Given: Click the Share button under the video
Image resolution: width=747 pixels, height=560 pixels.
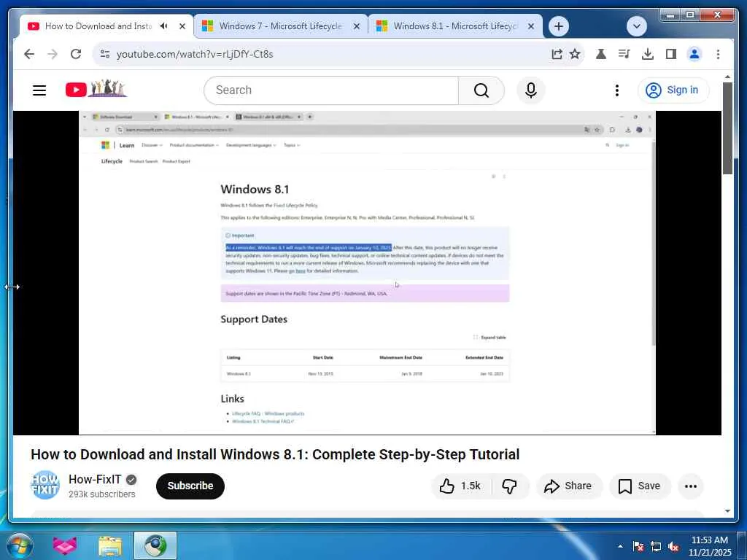Looking at the screenshot, I should point(569,486).
